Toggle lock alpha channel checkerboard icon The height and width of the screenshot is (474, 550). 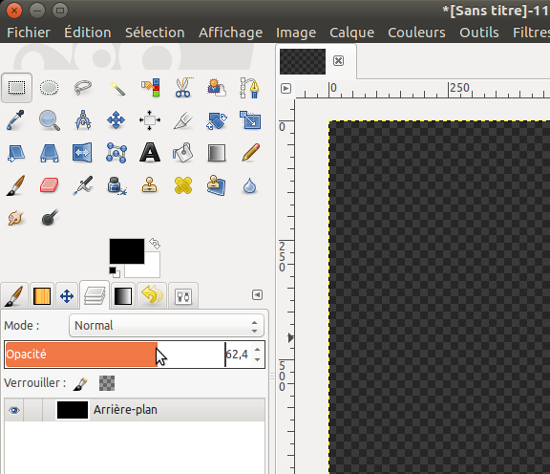(x=107, y=383)
